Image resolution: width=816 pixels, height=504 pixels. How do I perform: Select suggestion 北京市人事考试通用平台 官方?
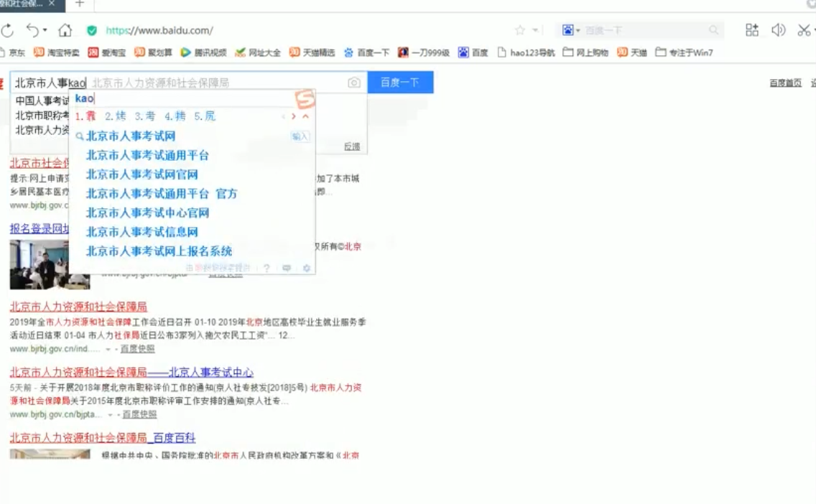[162, 194]
